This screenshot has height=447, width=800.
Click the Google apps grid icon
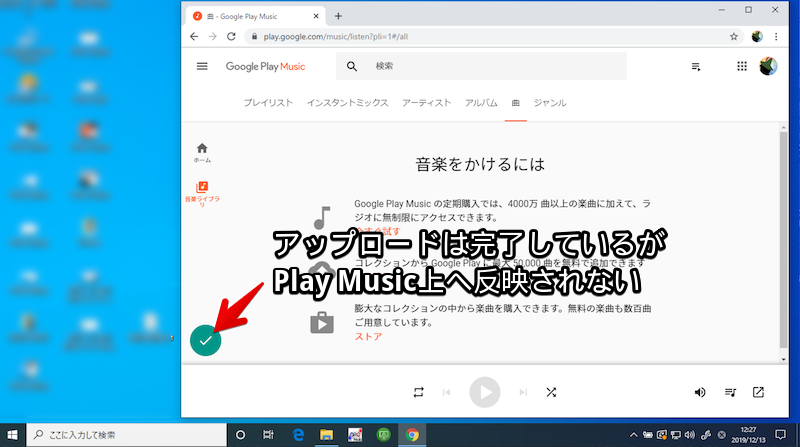coord(741,67)
